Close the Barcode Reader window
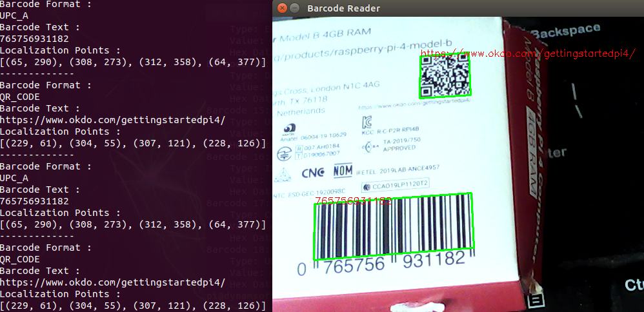644x312 pixels. [282, 8]
